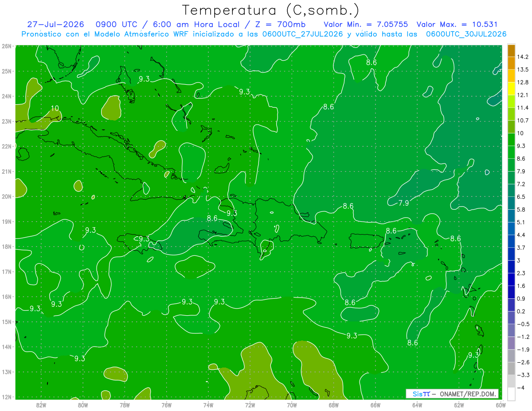The image size is (532, 411).
Task: Click the orange swatch above 14.2
Action: [x=511, y=51]
